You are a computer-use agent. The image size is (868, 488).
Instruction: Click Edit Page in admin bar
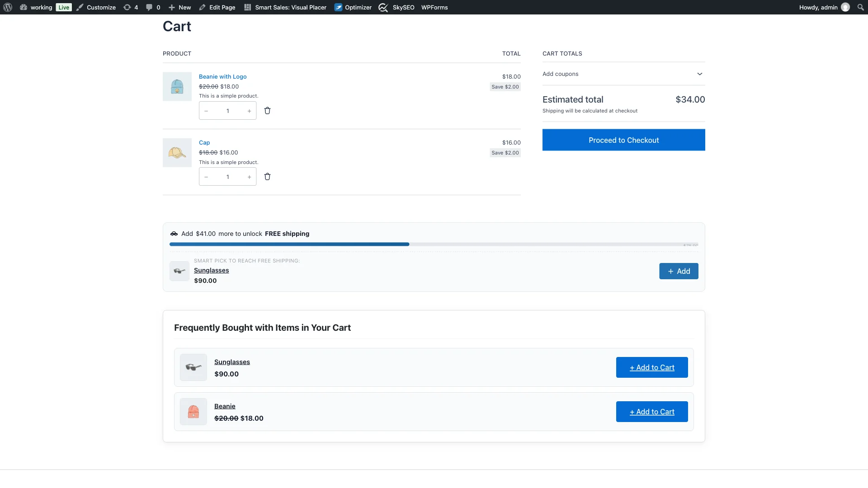coord(217,7)
